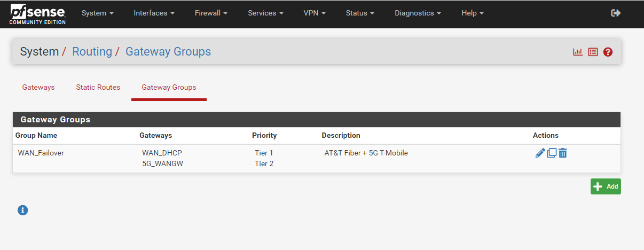Viewport: 644px width, 250px height.
Task: Click the logout icon in navbar
Action: [x=616, y=13]
